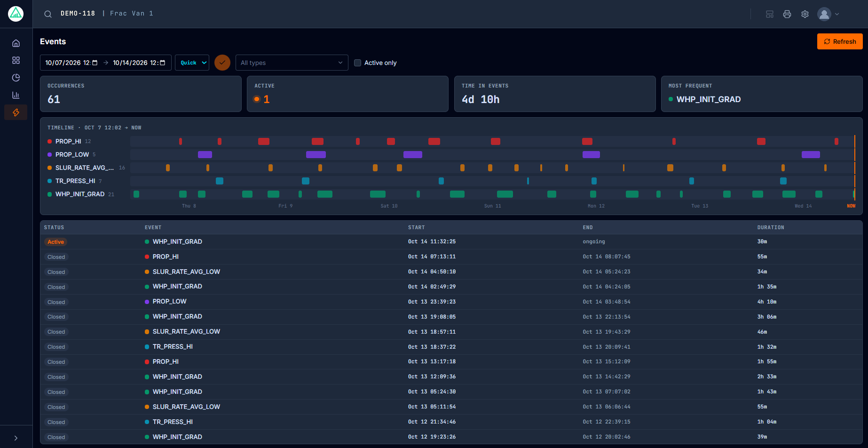Open TR_PRESS_HI event starting Oct 13 18:37:22
868x448 pixels.
[451, 347]
